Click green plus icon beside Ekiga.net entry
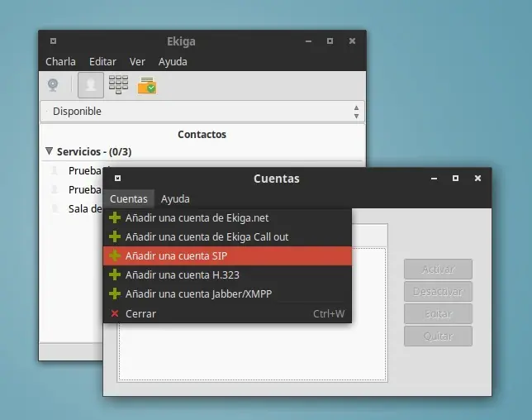The width and height of the screenshot is (532, 420). point(115,217)
